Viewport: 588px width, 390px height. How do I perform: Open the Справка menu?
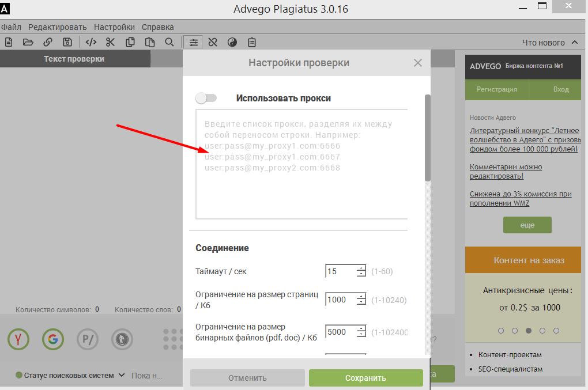click(x=157, y=27)
